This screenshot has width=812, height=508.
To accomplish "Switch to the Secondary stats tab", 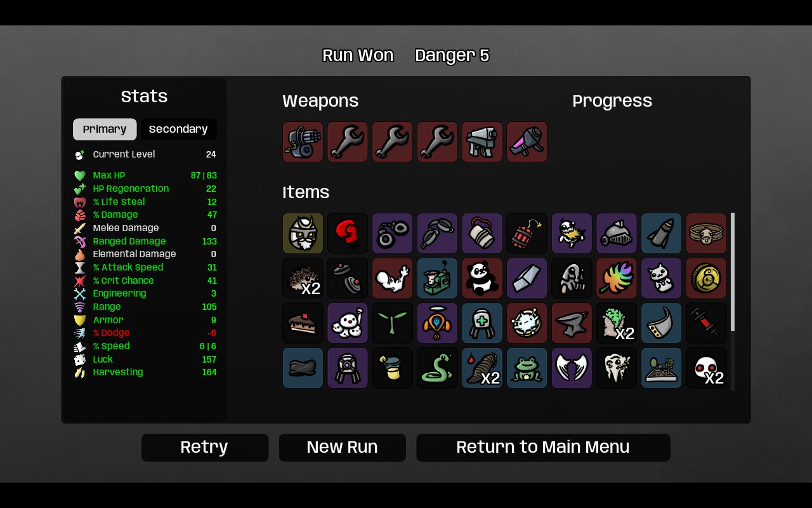I will (178, 130).
